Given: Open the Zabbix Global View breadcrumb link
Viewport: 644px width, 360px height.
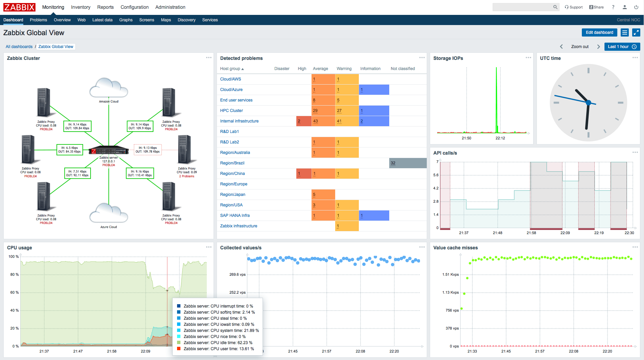Looking at the screenshot, I should click(56, 47).
